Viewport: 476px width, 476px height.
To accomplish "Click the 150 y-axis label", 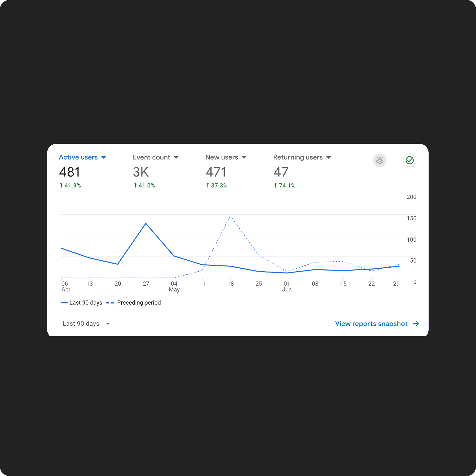I will pyautogui.click(x=411, y=218).
